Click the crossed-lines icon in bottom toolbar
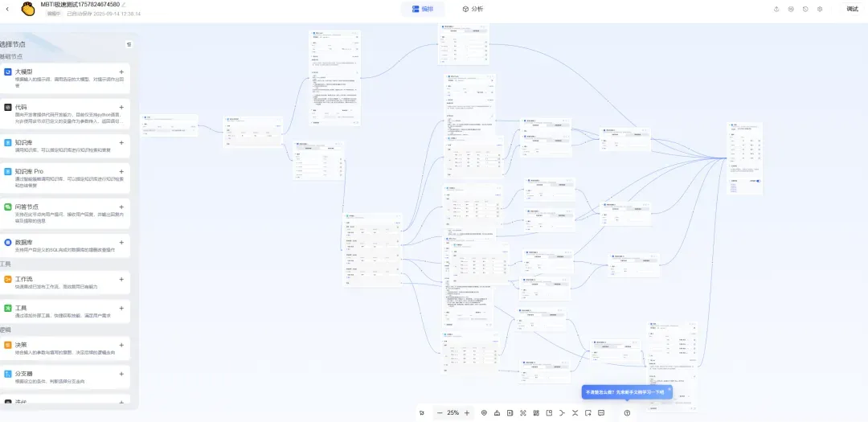This screenshot has width=868, height=422. (x=575, y=413)
